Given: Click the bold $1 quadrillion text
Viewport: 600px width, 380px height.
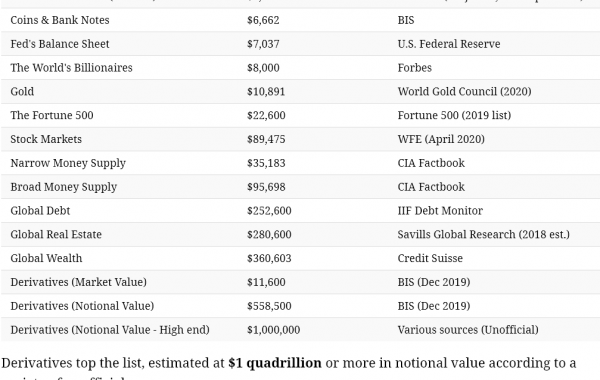Looking at the screenshot, I should 275,363.
